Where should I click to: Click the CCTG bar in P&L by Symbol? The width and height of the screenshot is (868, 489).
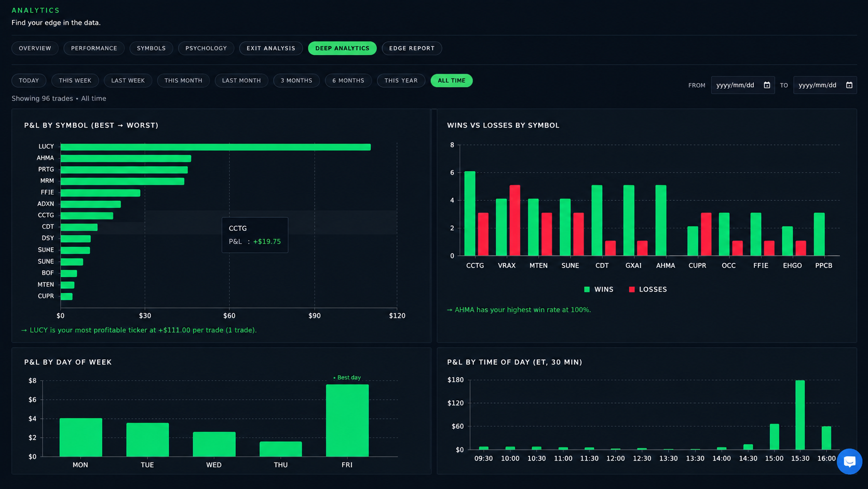point(87,216)
